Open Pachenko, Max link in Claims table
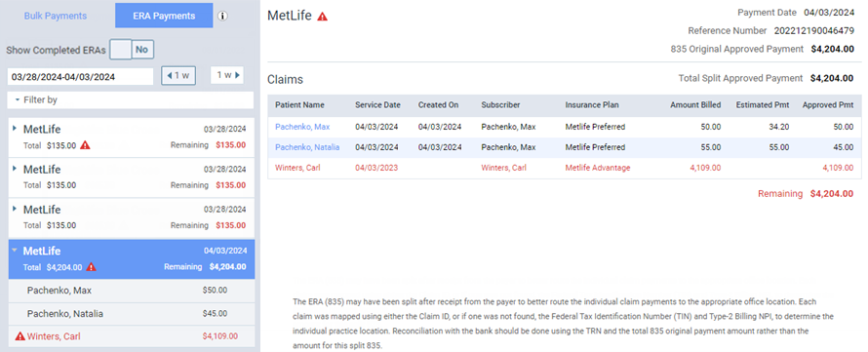The image size is (868, 352). click(302, 127)
